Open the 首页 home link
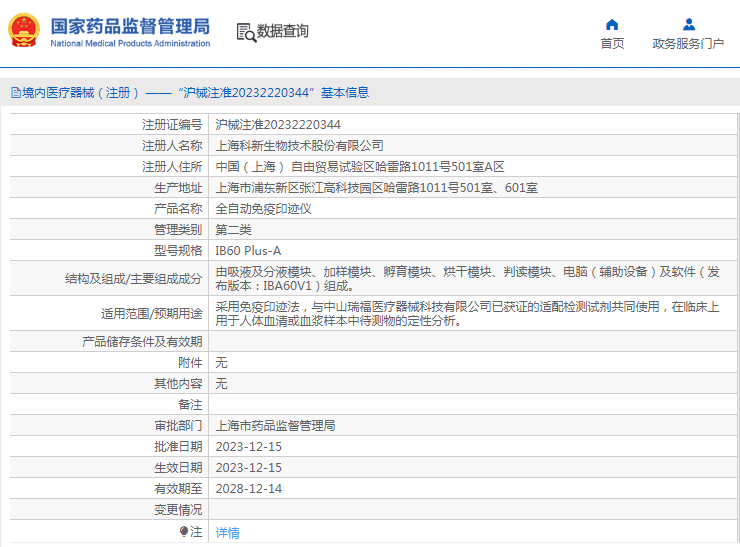The image size is (740, 547). 612,43
